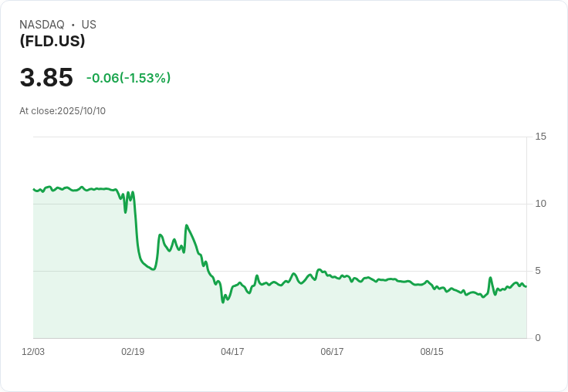Select the 04/17 date on x-axis
The height and width of the screenshot is (392, 568).
click(x=232, y=352)
